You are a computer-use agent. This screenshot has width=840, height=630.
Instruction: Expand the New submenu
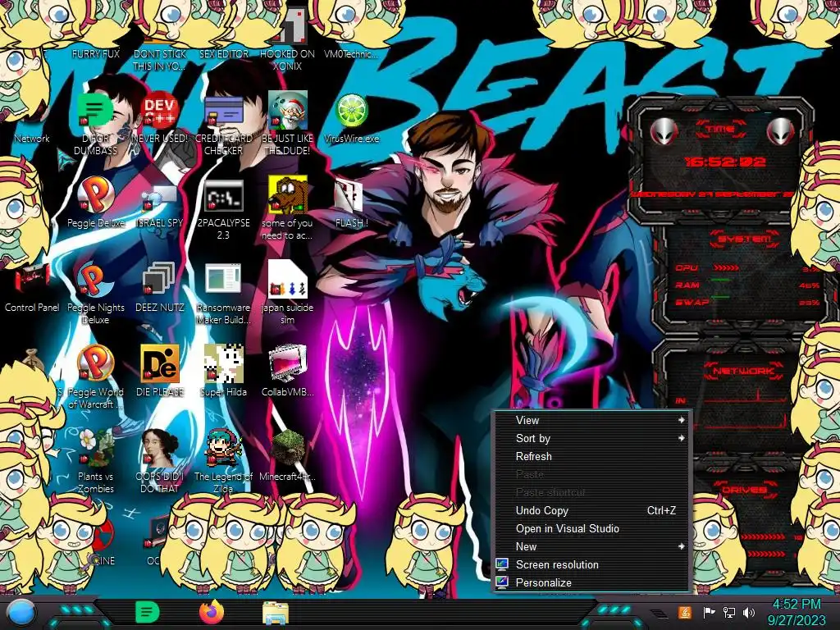coord(592,546)
